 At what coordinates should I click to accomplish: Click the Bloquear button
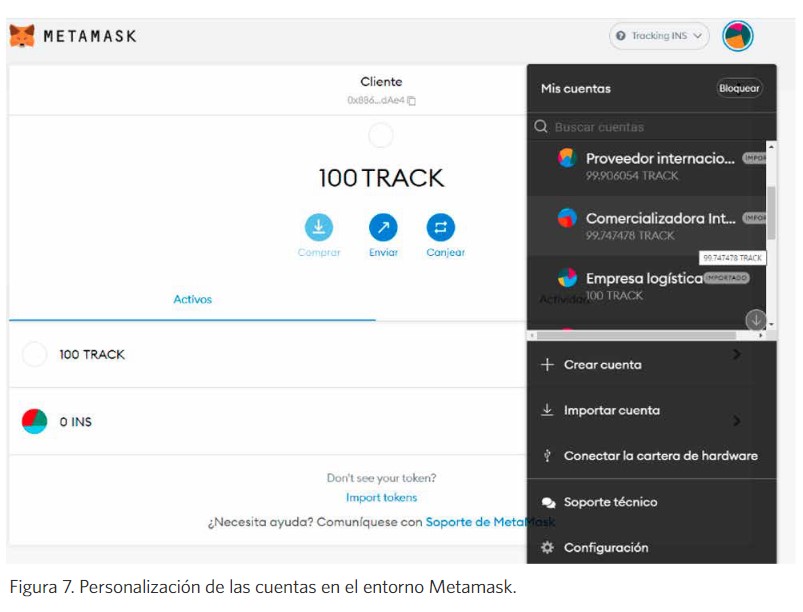tap(739, 88)
